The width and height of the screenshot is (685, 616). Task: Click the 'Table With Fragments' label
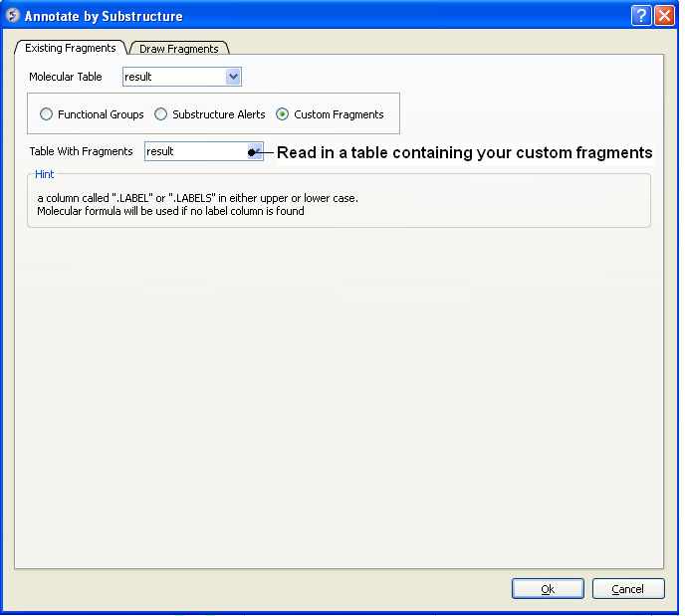[x=81, y=151]
